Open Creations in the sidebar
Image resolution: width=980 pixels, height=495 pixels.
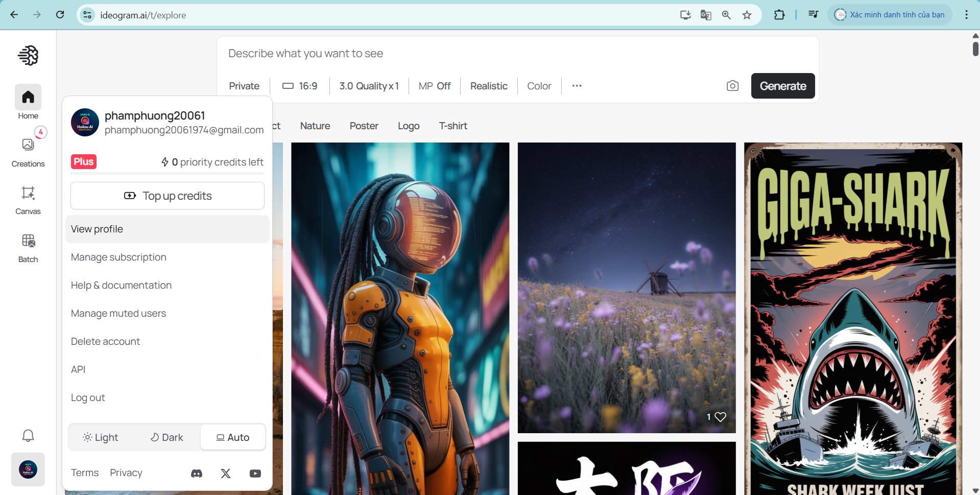pos(28,152)
